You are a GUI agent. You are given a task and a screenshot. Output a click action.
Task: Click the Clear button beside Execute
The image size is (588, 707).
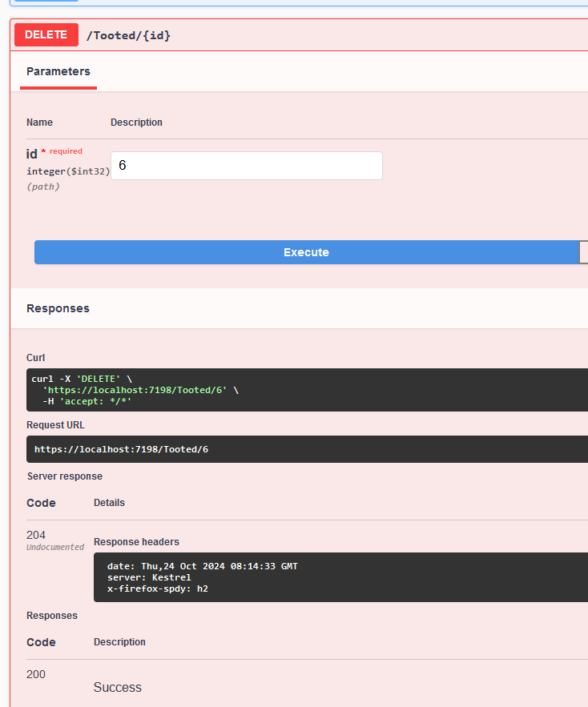click(583, 252)
